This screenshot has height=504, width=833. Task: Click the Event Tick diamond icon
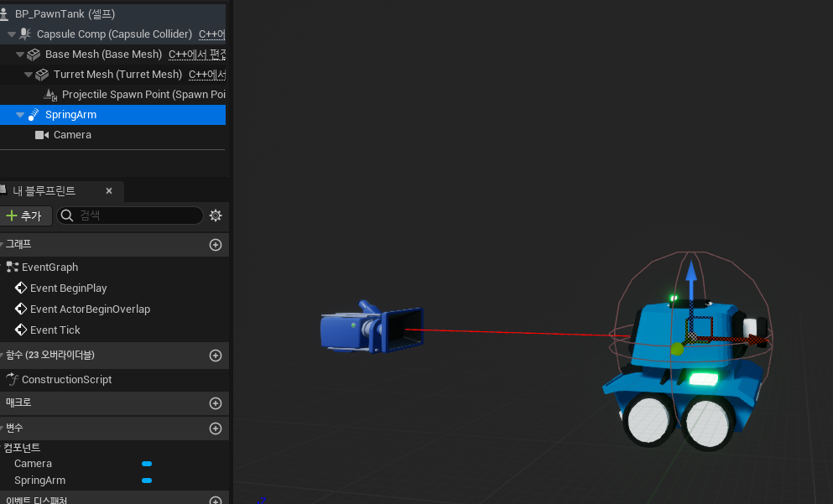click(21, 330)
